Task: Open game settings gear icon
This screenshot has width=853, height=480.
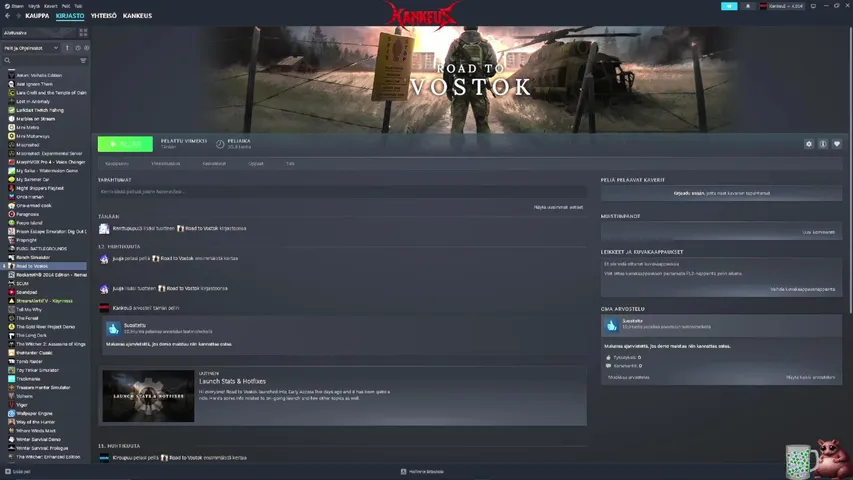Action: click(x=809, y=144)
